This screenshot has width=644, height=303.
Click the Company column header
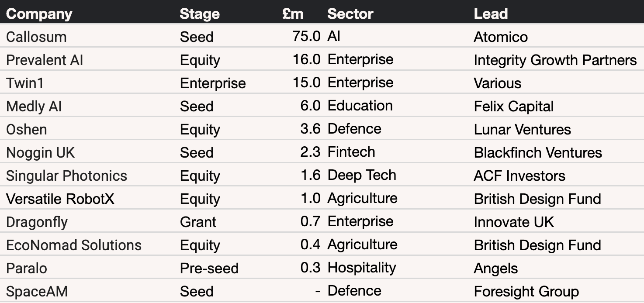[x=39, y=14]
